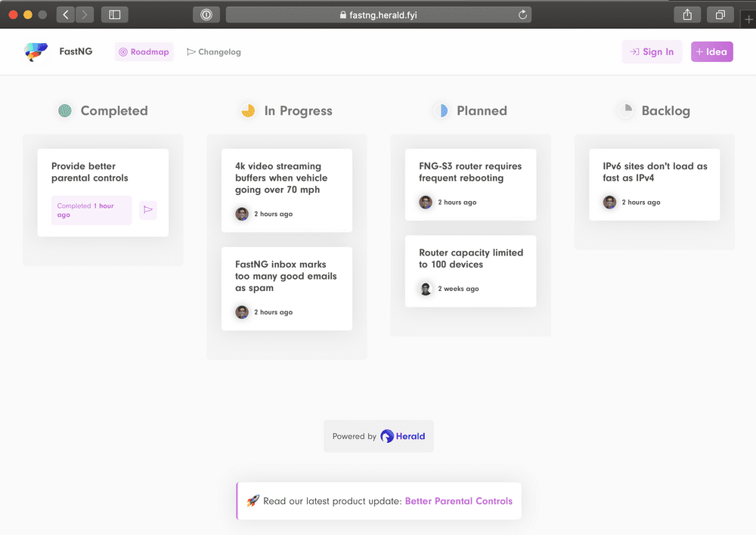
Task: Click the FastNG logo icon
Action: (x=36, y=51)
